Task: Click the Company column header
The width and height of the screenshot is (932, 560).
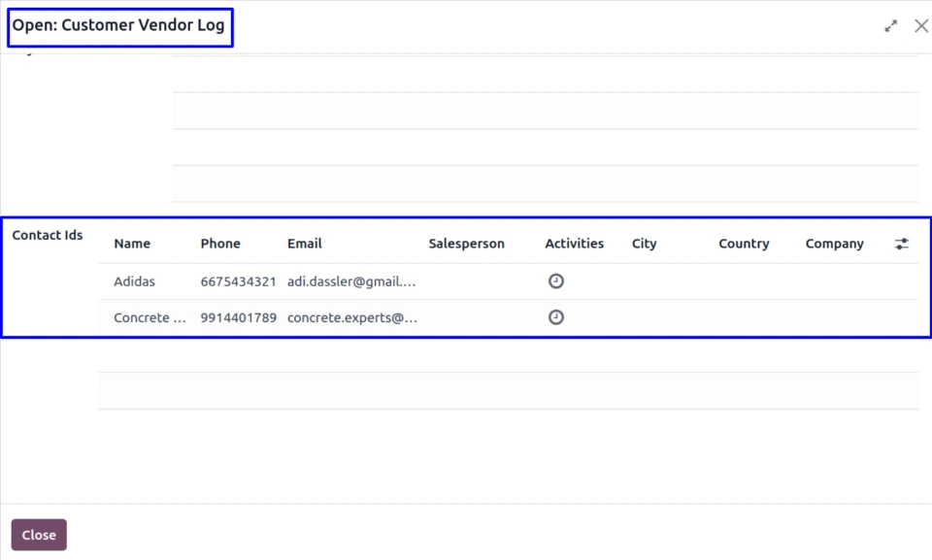Action: [834, 244]
